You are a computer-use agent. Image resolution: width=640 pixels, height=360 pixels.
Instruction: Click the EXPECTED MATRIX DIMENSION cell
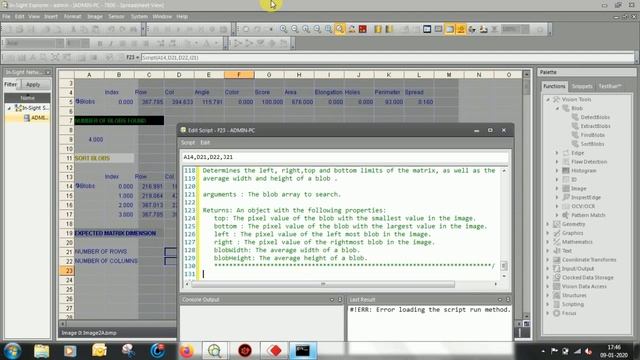pos(115,233)
